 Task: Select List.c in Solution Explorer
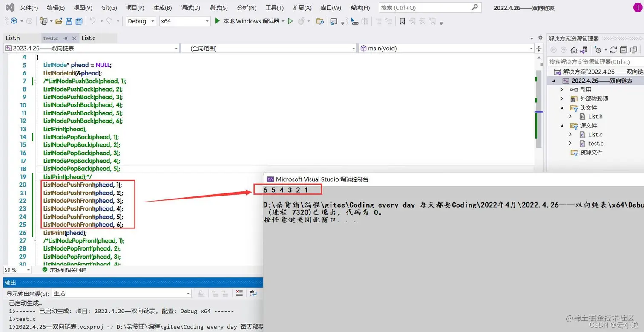coord(595,134)
